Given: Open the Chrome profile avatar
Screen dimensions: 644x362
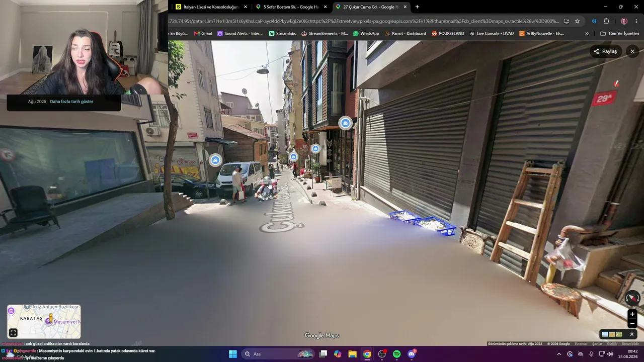Looking at the screenshot, I should click(x=624, y=21).
